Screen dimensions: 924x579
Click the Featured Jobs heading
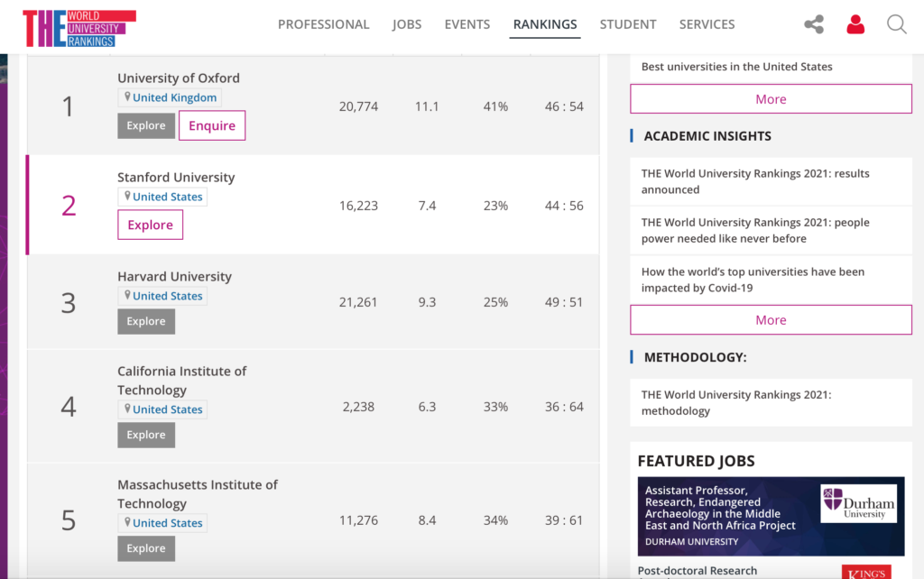click(x=696, y=461)
